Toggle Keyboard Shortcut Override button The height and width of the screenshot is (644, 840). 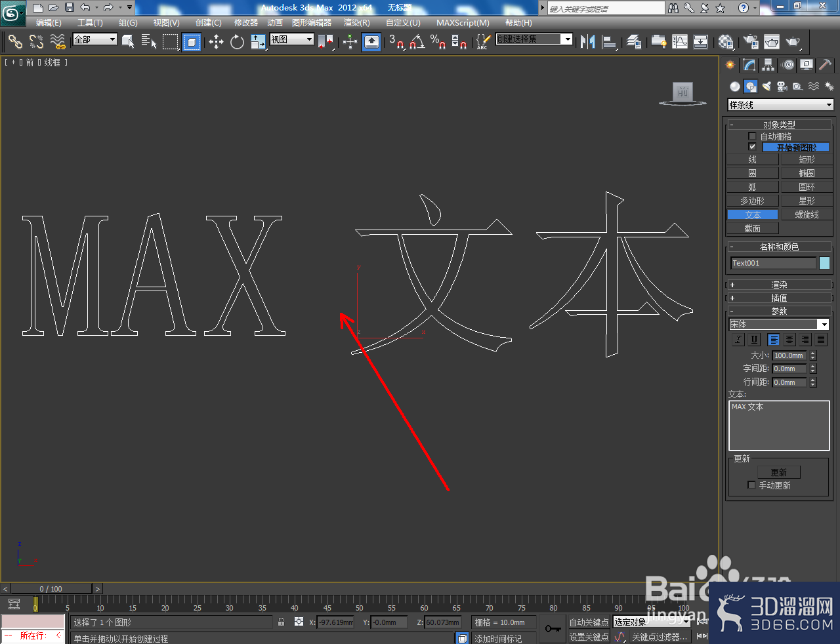(371, 42)
